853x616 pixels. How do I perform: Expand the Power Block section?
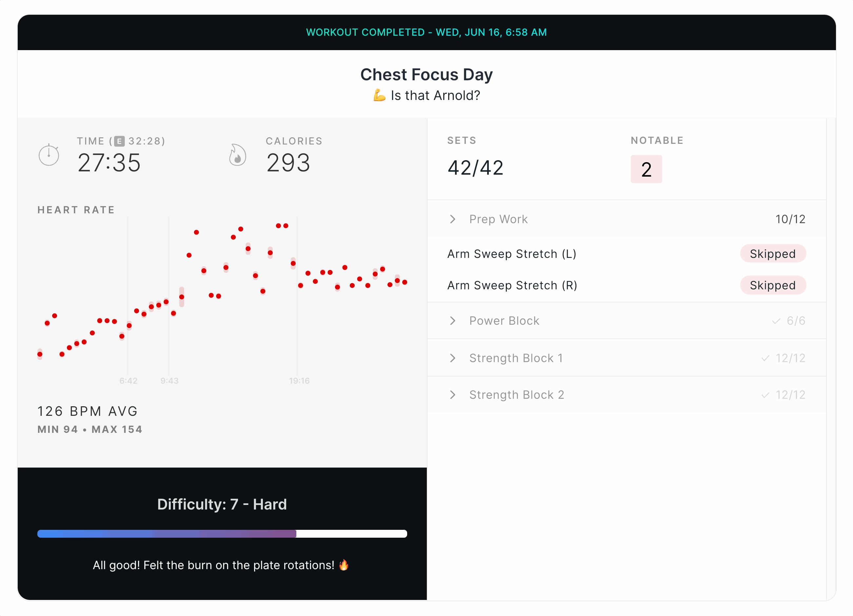[x=626, y=320]
